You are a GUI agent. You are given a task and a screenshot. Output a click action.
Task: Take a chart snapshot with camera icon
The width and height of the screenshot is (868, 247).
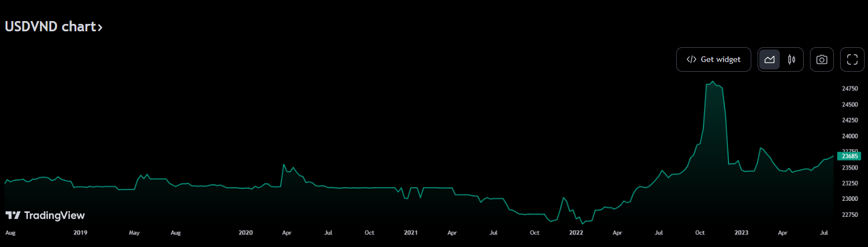click(x=821, y=60)
